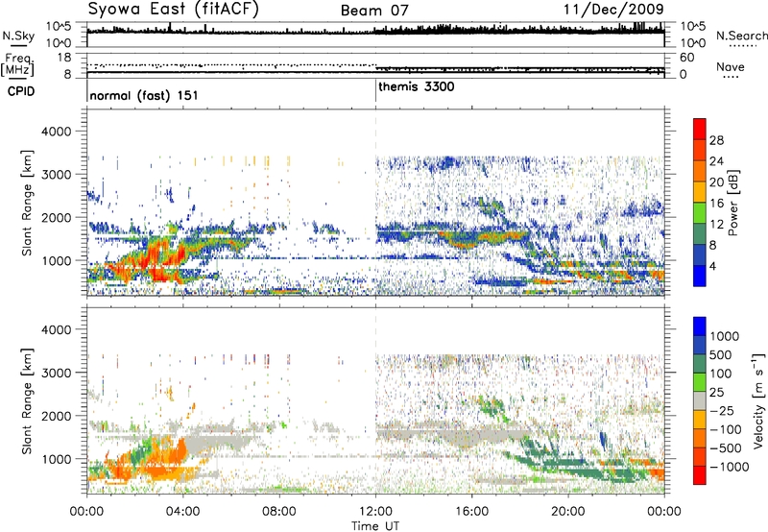Viewport: 768px width, 532px height.
Task: Click the right '10^0' noise axis tick
Action: pyautogui.click(x=692, y=43)
